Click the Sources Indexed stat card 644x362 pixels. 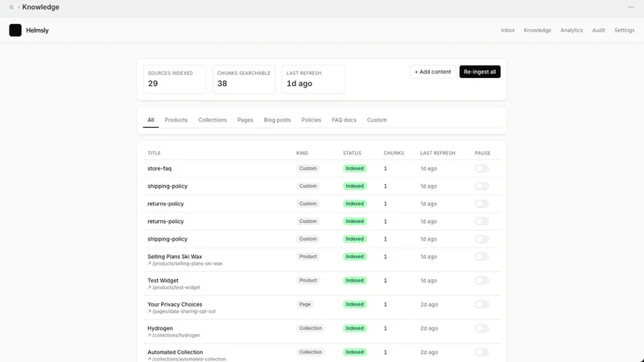point(175,79)
